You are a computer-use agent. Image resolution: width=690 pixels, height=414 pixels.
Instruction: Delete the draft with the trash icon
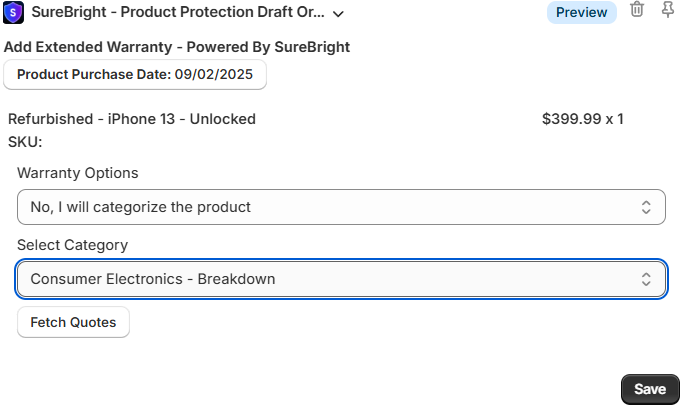pyautogui.click(x=637, y=11)
